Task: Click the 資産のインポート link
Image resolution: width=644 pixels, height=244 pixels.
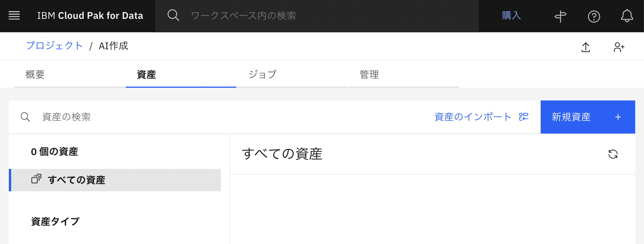Action: [x=472, y=117]
